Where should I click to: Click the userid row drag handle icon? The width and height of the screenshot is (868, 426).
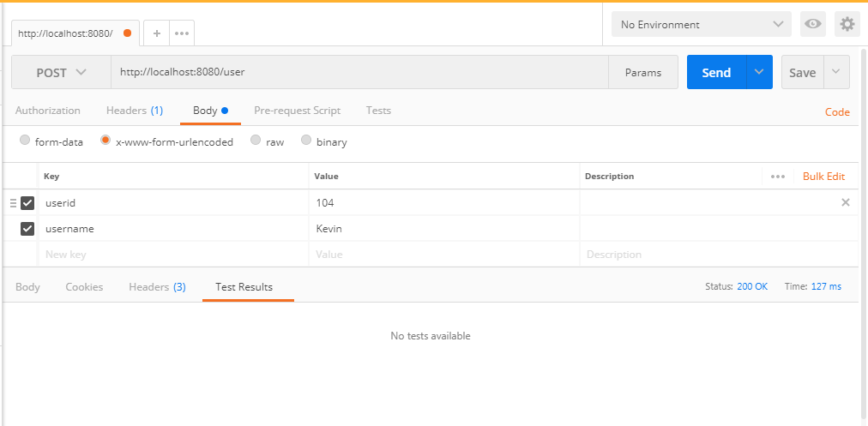tap(13, 203)
